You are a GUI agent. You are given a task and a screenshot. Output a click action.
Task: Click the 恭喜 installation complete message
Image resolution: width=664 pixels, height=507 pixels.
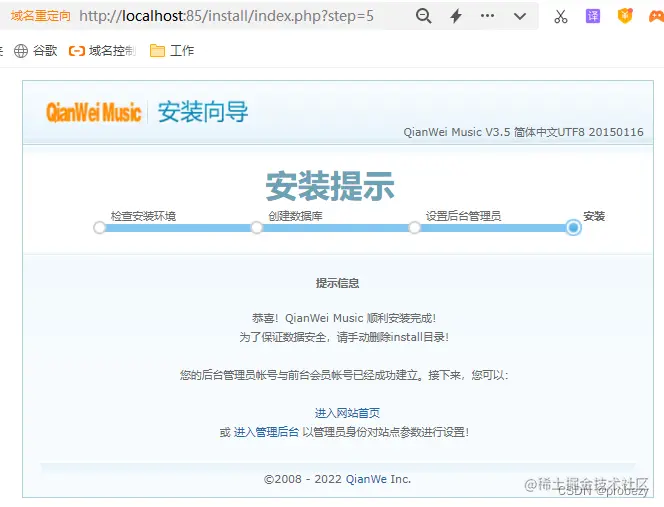coord(344,318)
